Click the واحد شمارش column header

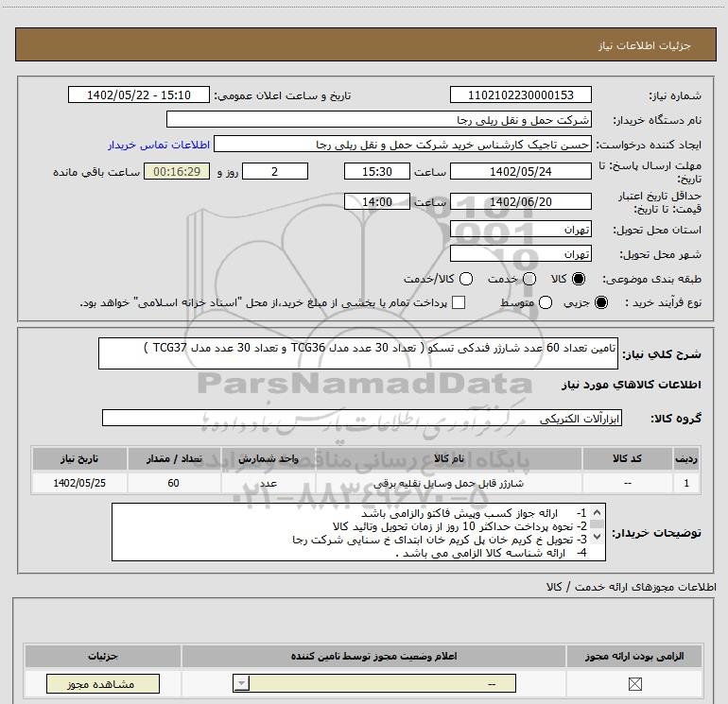point(269,458)
